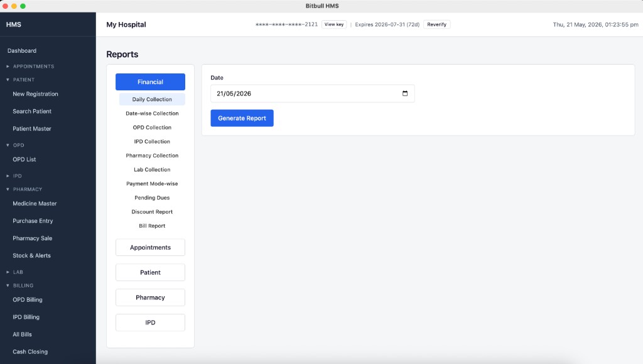
Task: Select the Pending Dues report
Action: pyautogui.click(x=152, y=198)
